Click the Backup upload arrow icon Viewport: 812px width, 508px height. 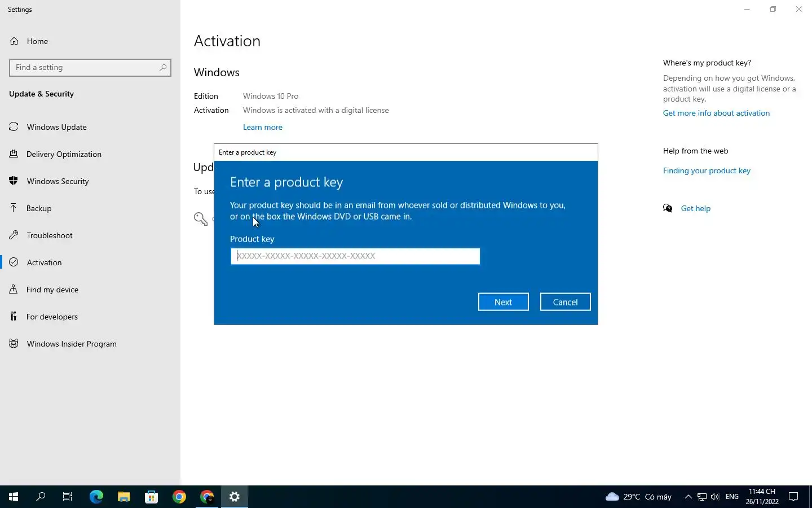[14, 208]
